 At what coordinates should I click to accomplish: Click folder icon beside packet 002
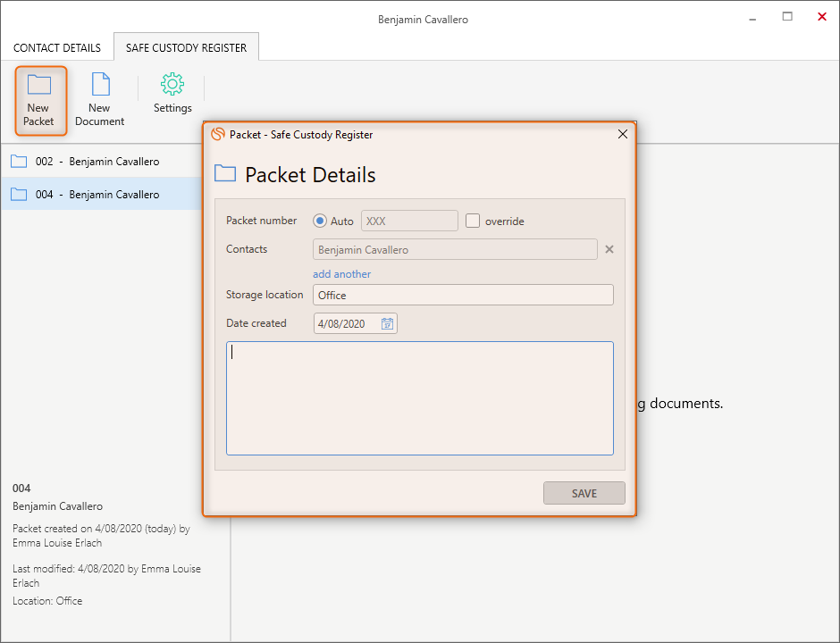(19, 162)
